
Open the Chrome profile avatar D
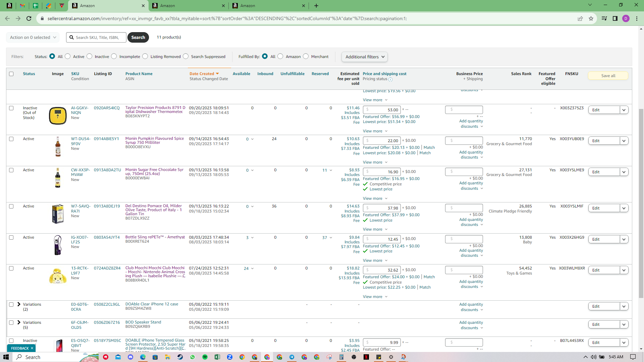tap(626, 18)
